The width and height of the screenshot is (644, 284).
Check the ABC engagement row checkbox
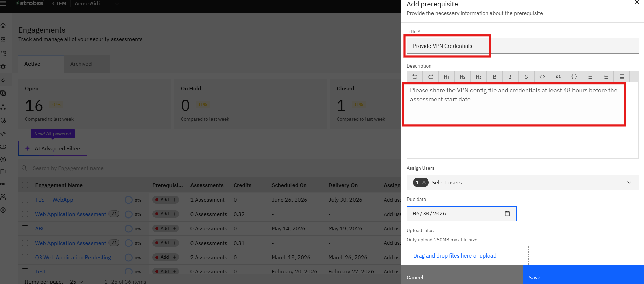[25, 228]
